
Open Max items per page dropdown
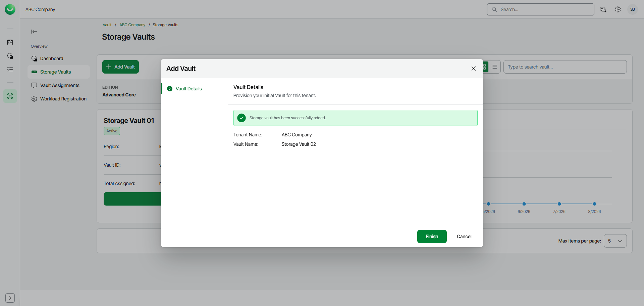(615, 241)
